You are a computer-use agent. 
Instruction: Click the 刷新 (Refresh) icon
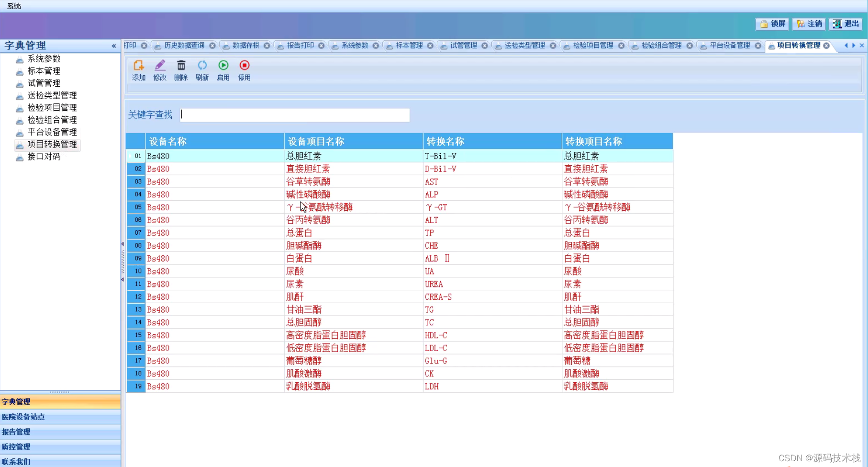click(x=202, y=70)
